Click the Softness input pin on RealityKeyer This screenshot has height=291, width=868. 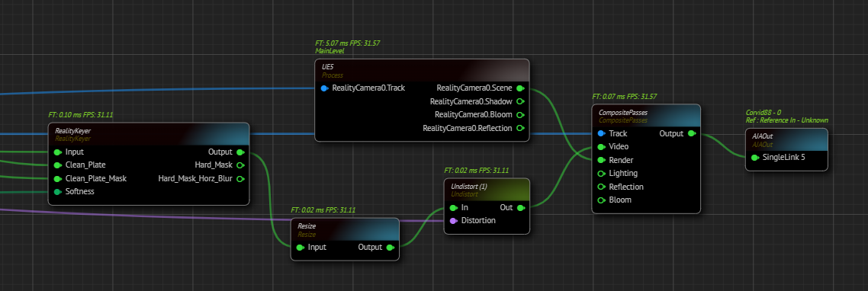click(57, 191)
